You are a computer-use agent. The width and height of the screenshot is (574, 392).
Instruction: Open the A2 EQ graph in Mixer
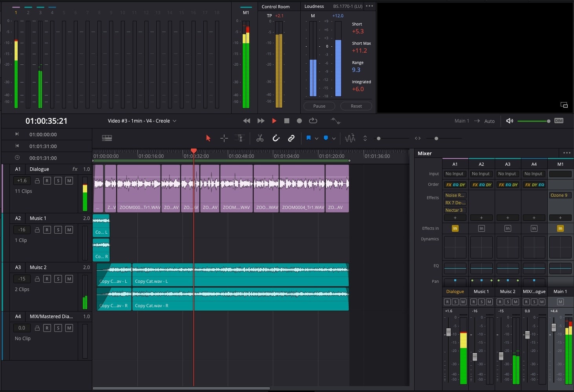tap(481, 268)
